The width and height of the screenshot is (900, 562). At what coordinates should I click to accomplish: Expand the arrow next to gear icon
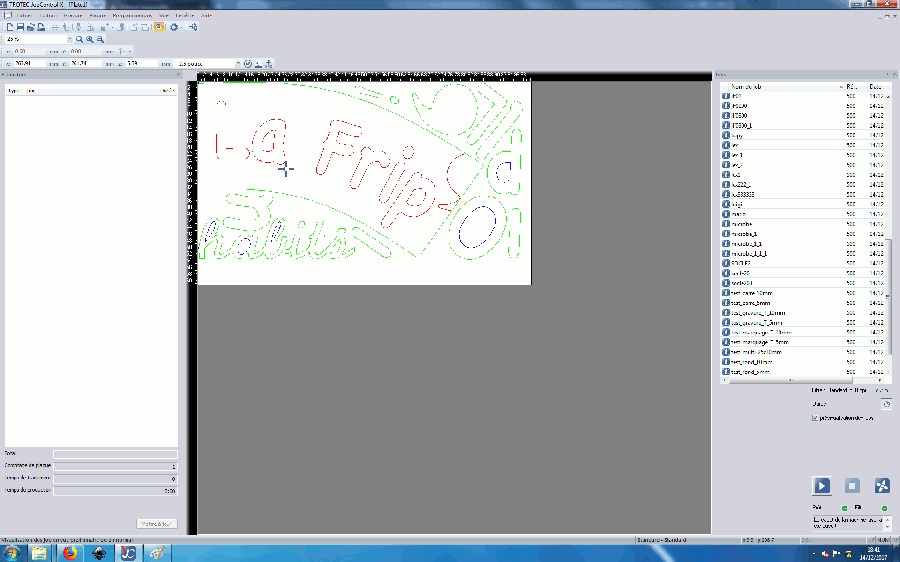click(181, 27)
